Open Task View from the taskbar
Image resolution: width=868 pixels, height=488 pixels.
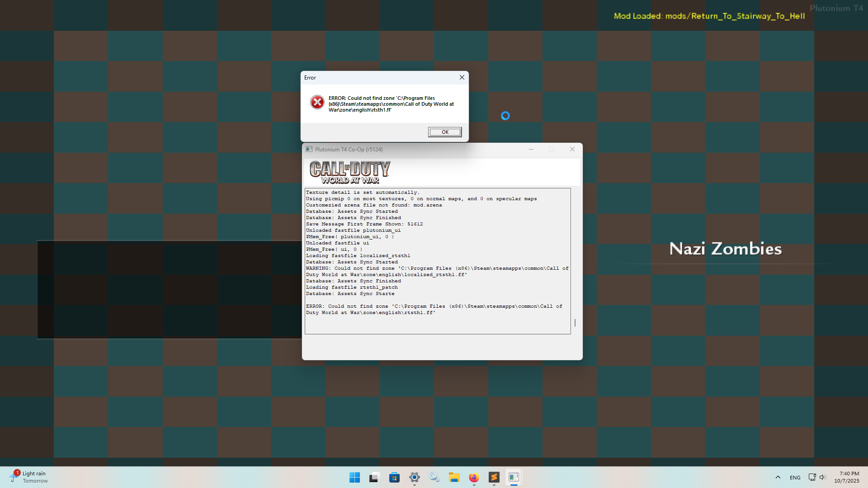click(x=374, y=478)
